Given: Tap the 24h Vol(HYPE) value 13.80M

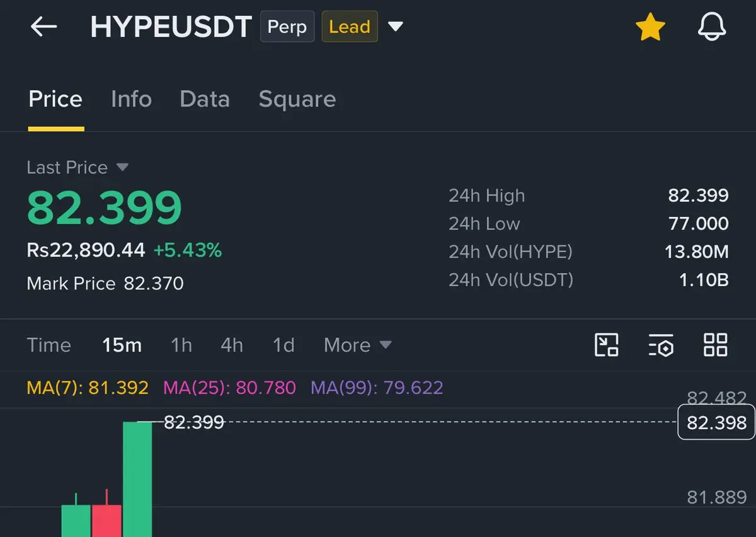Looking at the screenshot, I should pyautogui.click(x=696, y=251).
